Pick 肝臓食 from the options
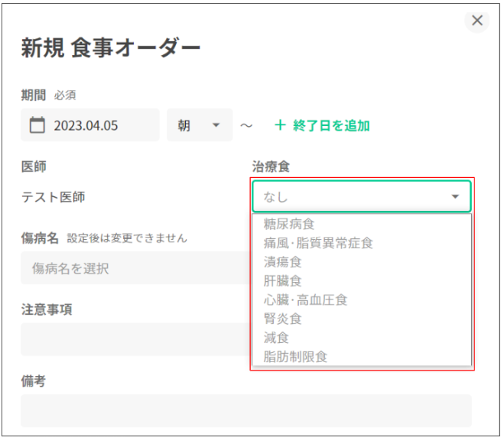The width and height of the screenshot is (504, 437). pyautogui.click(x=282, y=280)
